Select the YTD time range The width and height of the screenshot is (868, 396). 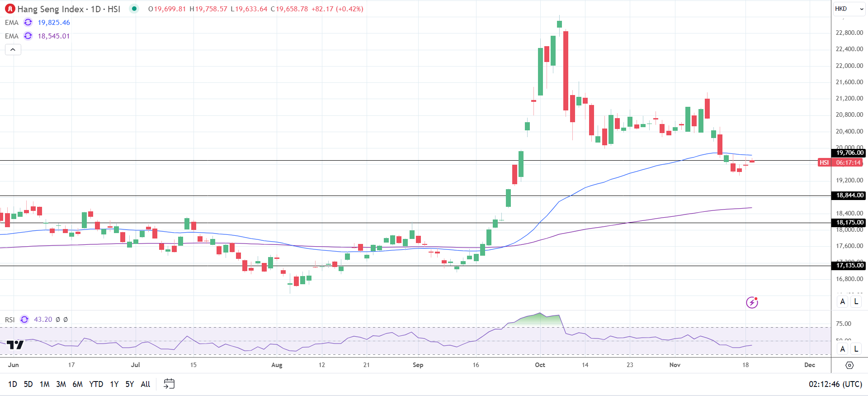96,384
